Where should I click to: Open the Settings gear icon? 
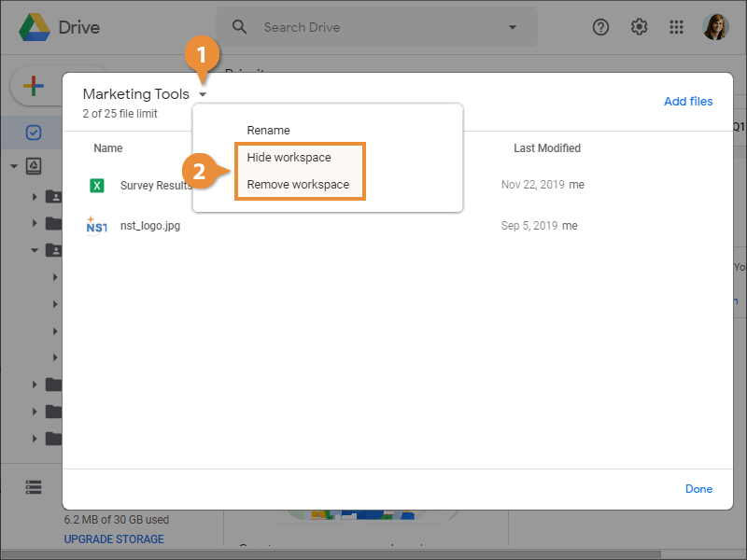640,27
